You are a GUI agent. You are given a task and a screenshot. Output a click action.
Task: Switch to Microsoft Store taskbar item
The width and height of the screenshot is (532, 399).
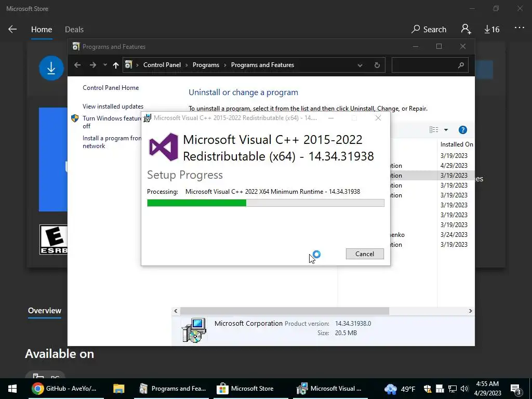tap(250, 389)
